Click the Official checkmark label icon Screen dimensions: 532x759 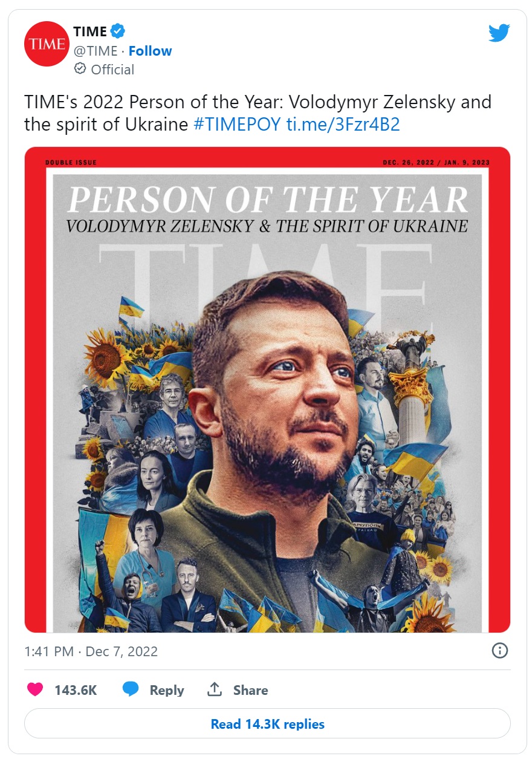pos(80,69)
